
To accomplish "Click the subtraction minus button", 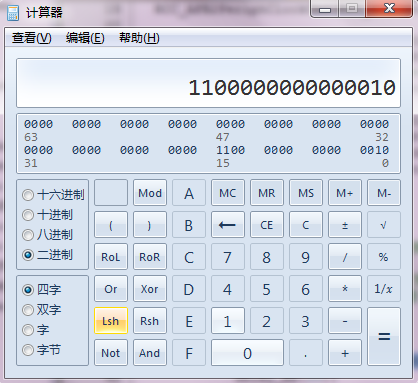I will pyautogui.click(x=345, y=321).
